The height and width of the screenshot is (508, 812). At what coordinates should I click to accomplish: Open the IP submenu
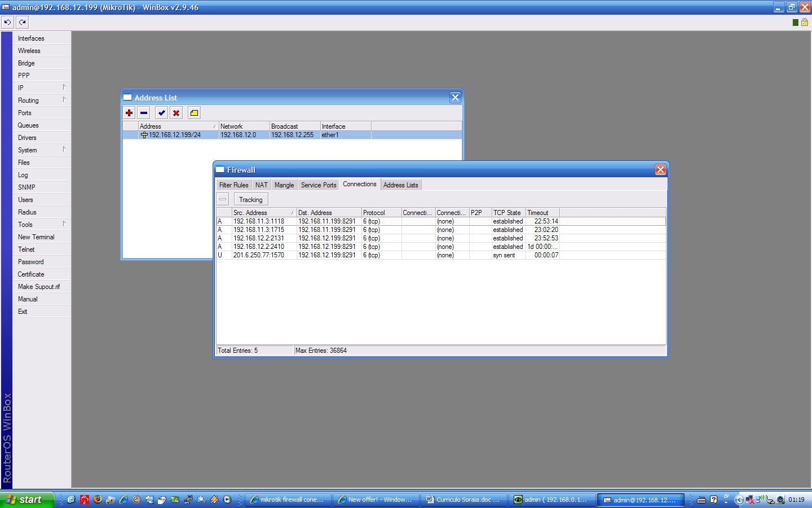click(42, 87)
